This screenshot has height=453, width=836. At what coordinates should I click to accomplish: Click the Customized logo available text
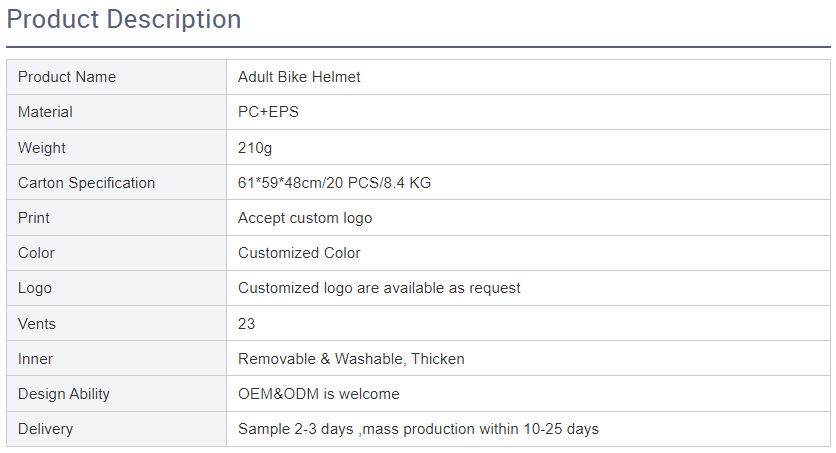(379, 288)
